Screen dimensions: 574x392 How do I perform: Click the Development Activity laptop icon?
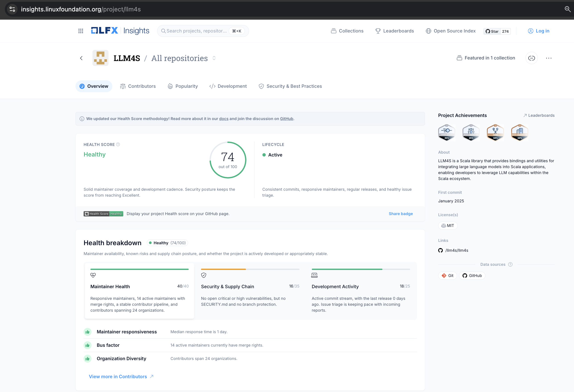(314, 275)
